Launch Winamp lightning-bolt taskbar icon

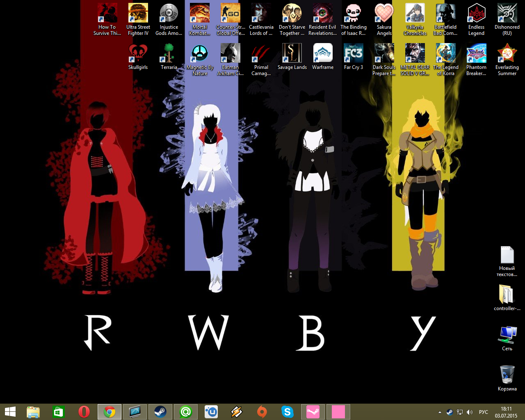(x=237, y=412)
